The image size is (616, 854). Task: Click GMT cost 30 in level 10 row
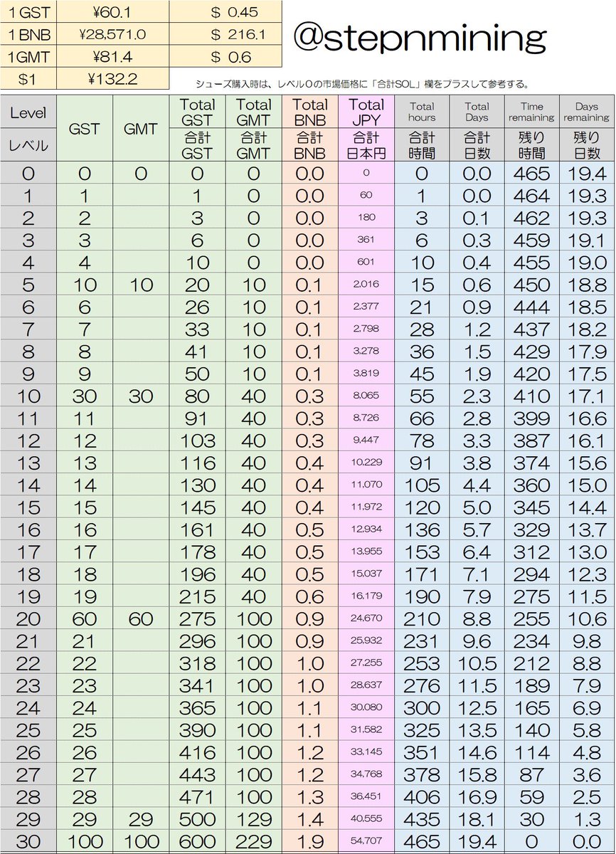pos(141,396)
